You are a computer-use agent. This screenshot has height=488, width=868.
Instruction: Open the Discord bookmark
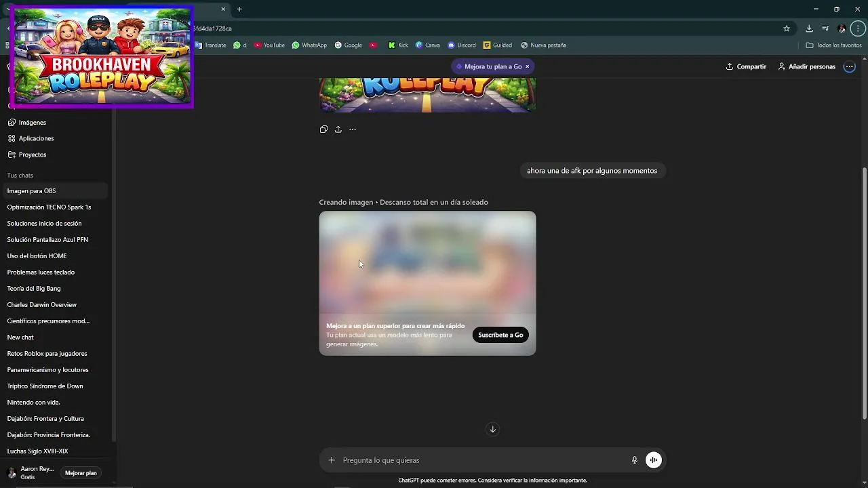pyautogui.click(x=462, y=45)
